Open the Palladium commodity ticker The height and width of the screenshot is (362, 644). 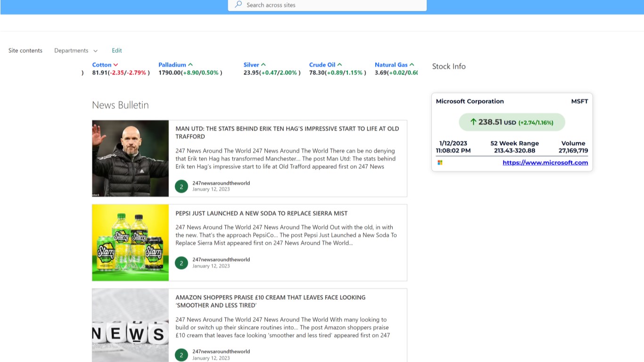[172, 65]
